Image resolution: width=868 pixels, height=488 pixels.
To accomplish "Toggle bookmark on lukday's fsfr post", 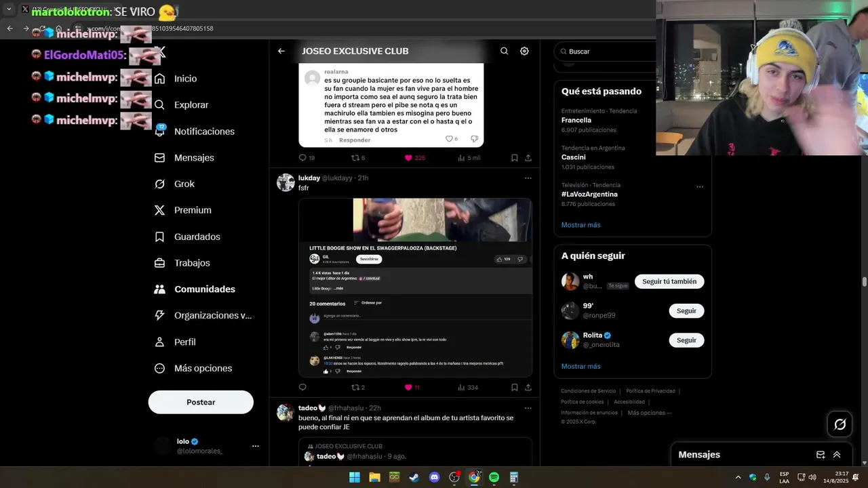I will point(514,388).
